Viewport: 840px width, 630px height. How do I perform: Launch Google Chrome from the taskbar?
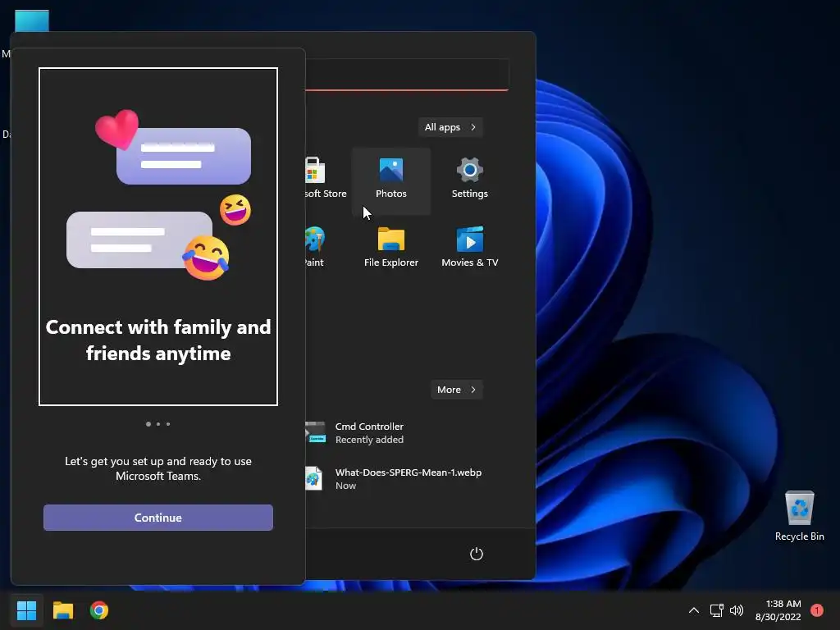click(99, 610)
